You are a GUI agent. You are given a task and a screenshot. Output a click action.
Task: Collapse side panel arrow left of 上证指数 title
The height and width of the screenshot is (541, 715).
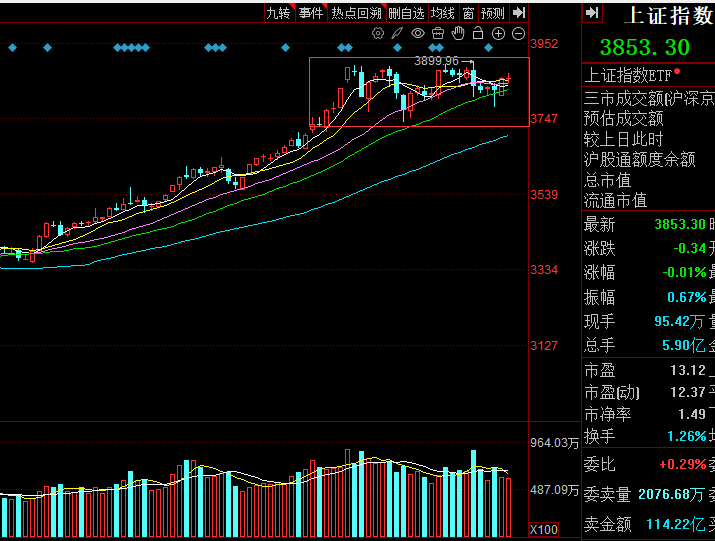tap(592, 13)
